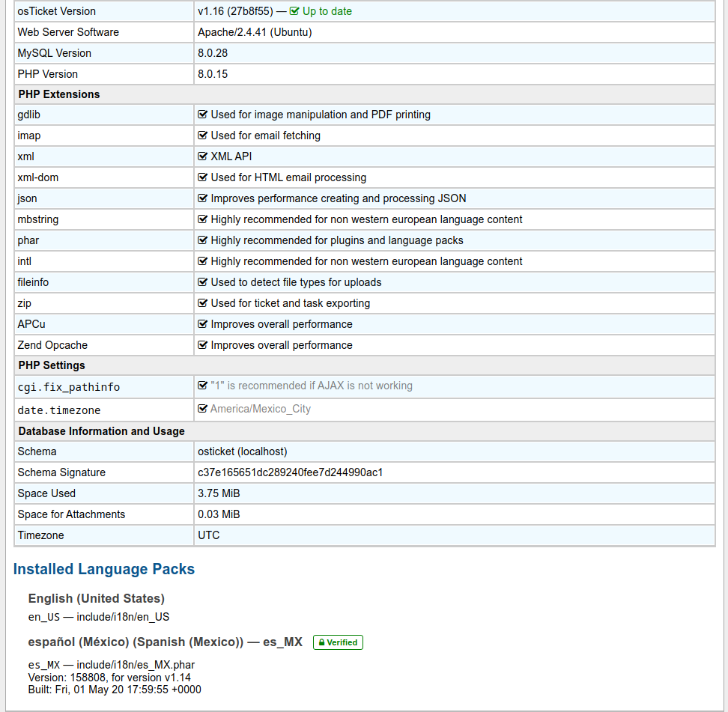
Task: Select the "1" is recommended AJAX note
Action: [x=312, y=386]
